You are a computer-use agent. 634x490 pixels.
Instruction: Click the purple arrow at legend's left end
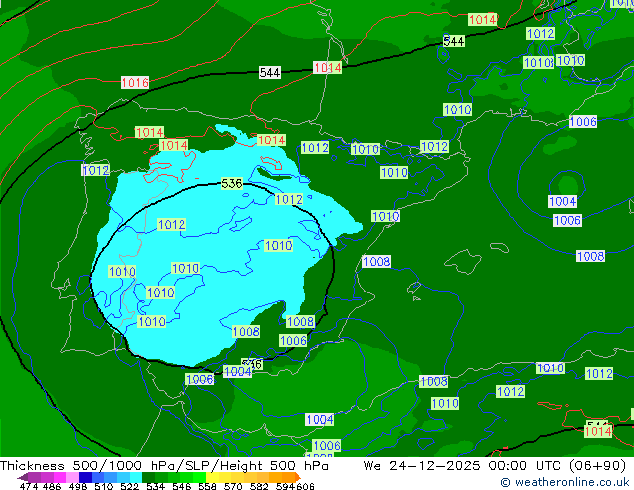click(22, 478)
